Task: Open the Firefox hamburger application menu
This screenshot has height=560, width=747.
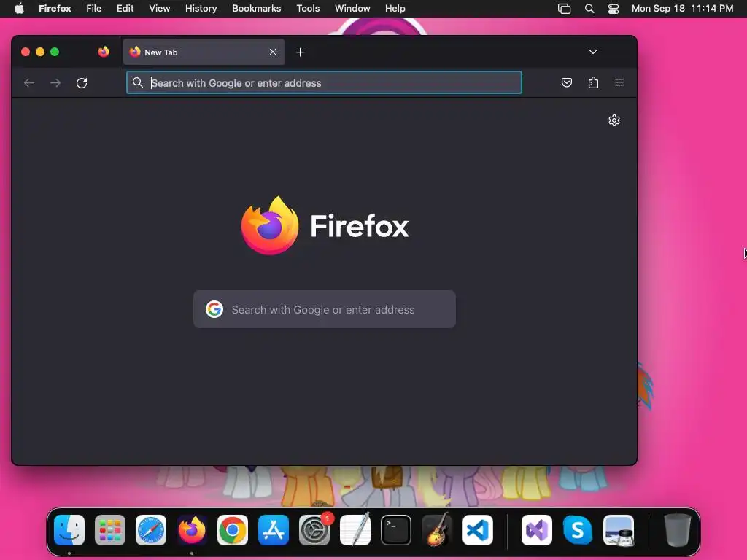Action: 619,82
